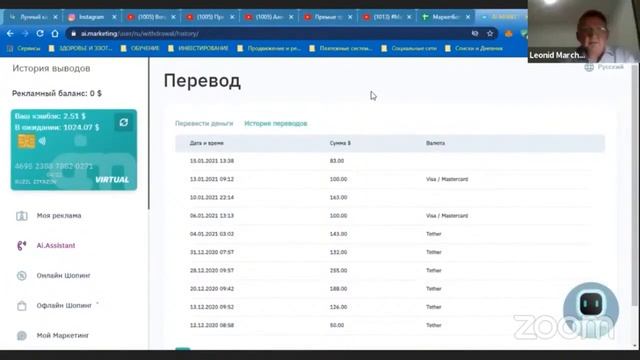
Task: Click the Валюта column header
Action: click(x=436, y=143)
